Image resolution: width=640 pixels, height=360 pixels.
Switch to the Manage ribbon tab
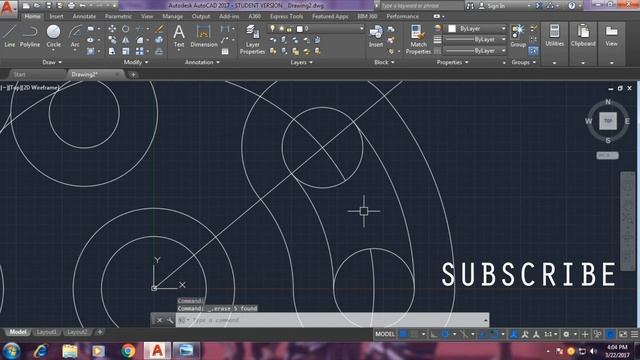[x=172, y=16]
